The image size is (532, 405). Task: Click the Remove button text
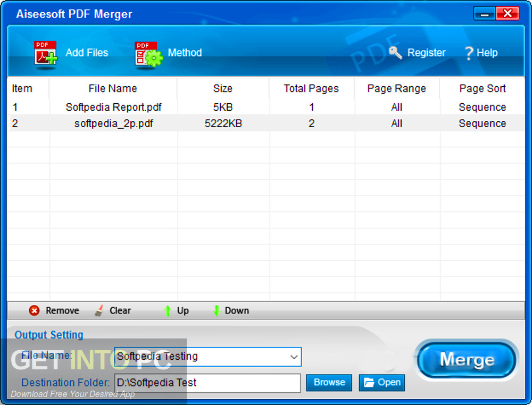62,310
